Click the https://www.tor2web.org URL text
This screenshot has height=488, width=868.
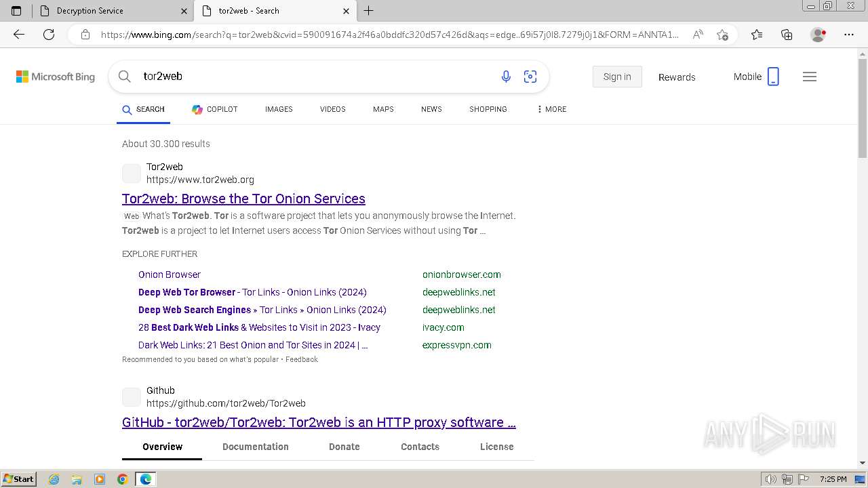coord(200,180)
